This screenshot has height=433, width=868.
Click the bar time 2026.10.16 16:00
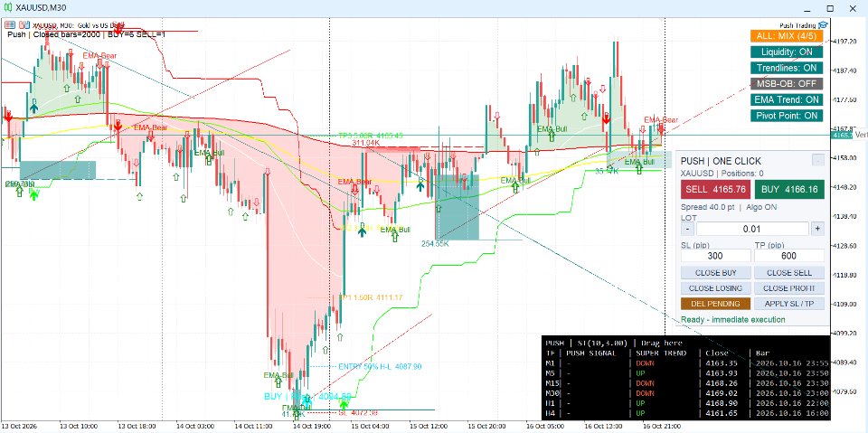[792, 413]
